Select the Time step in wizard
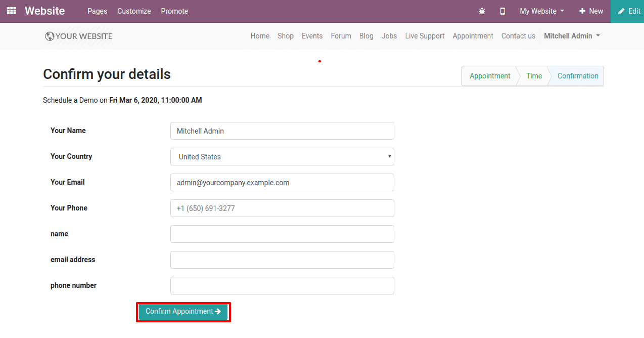 534,76
